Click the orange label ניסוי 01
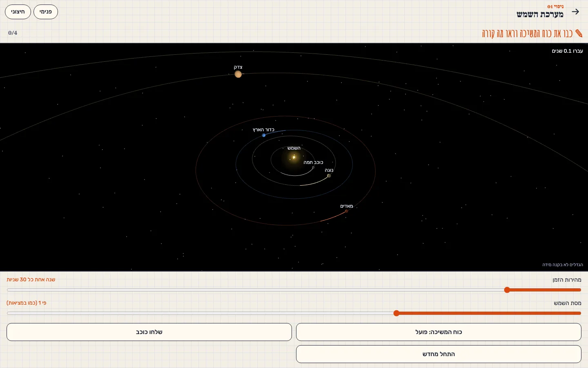The image size is (588, 368). pyautogui.click(x=555, y=7)
